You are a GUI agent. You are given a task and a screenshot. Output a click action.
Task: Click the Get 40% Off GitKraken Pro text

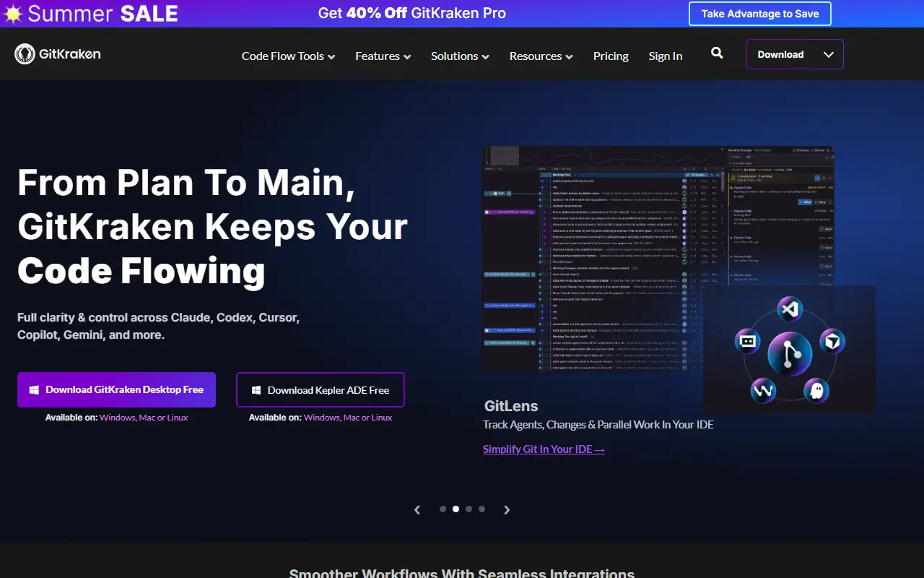pos(411,13)
